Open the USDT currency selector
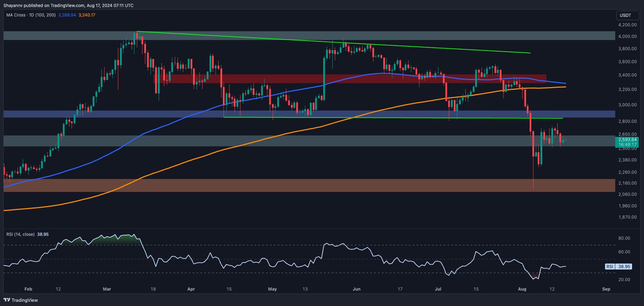 (625, 15)
